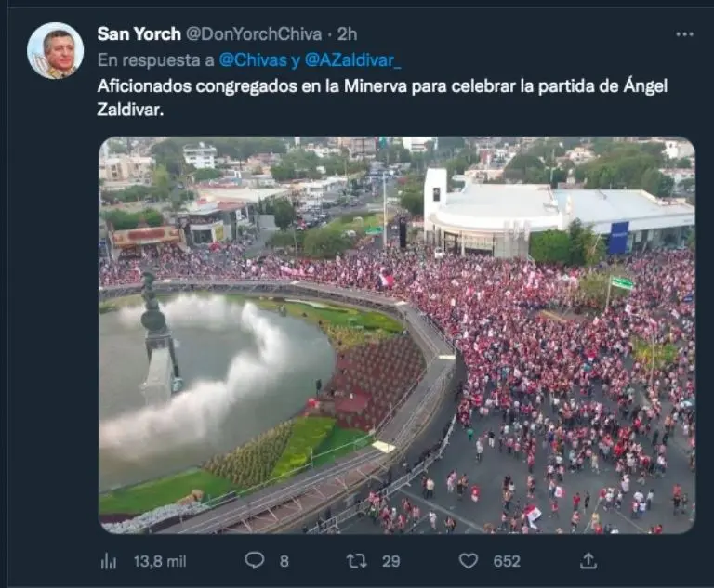Click the 'En respuesta a' label
The width and height of the screenshot is (714, 588).
[156, 60]
